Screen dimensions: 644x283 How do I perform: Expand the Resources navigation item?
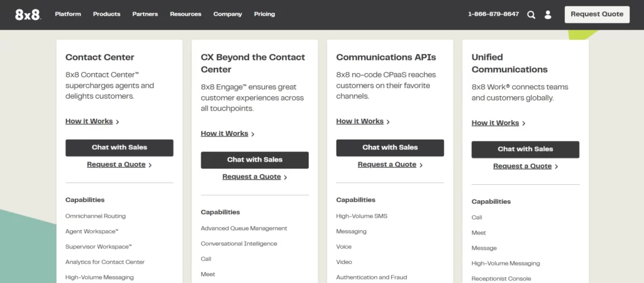[186, 14]
